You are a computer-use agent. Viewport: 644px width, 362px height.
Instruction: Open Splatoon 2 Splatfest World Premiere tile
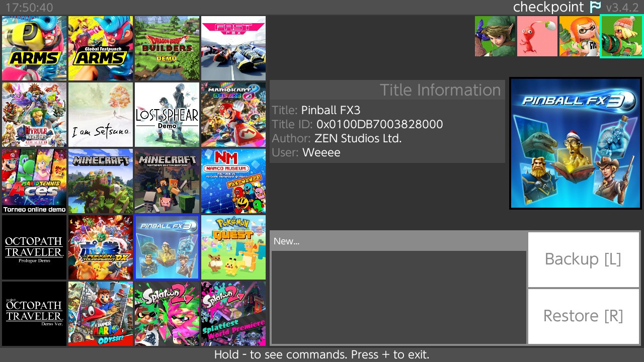point(233,314)
